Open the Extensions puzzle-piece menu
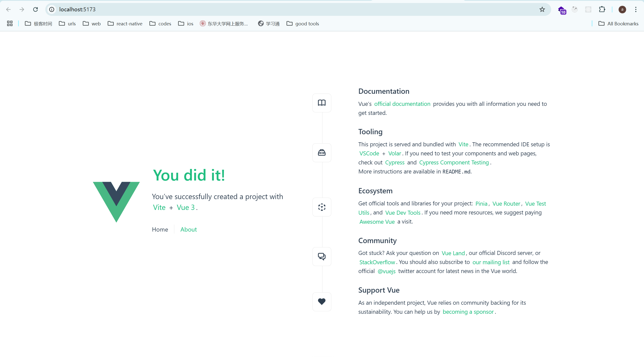644x357 pixels. click(602, 10)
